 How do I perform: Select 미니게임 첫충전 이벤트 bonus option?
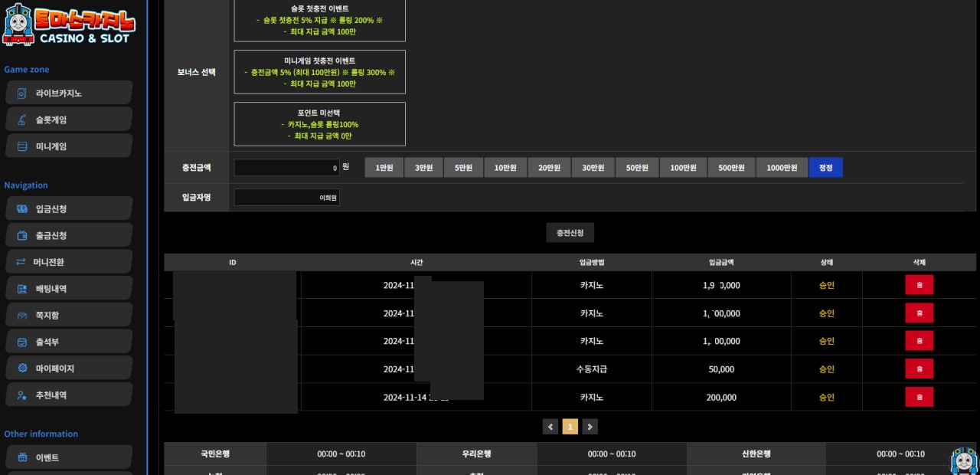319,72
